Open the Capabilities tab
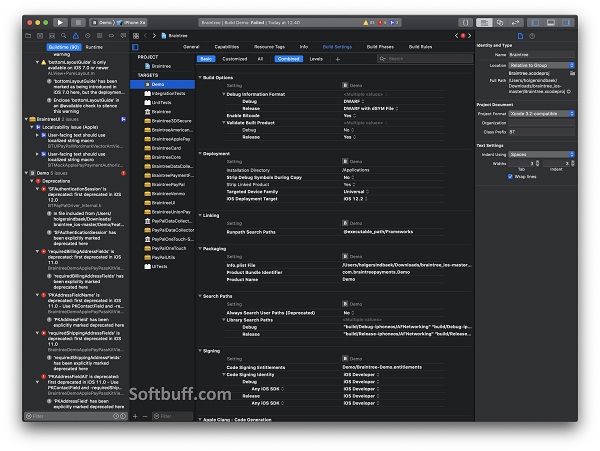This screenshot has height=451, width=600. [x=227, y=47]
